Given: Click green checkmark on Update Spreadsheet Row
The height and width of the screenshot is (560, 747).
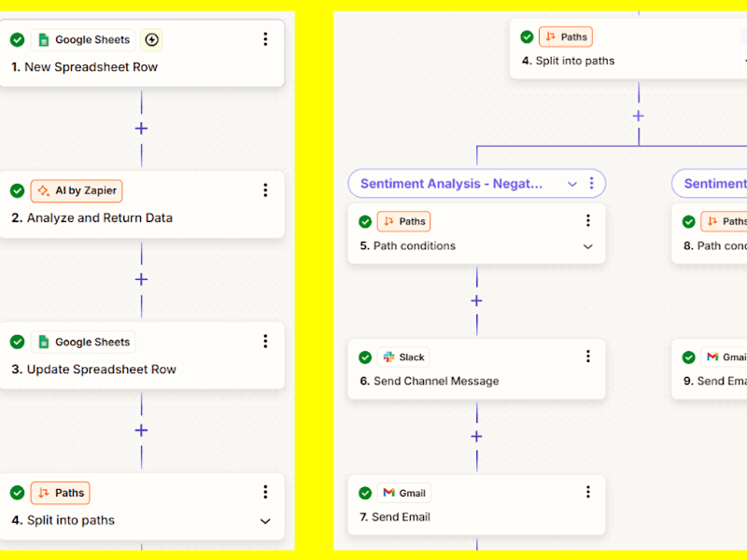Looking at the screenshot, I should pyautogui.click(x=17, y=342).
